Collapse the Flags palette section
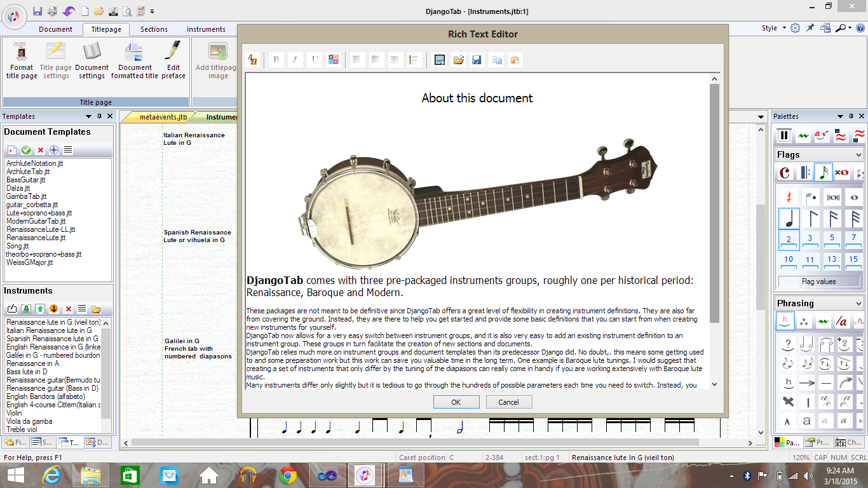 pyautogui.click(x=858, y=155)
